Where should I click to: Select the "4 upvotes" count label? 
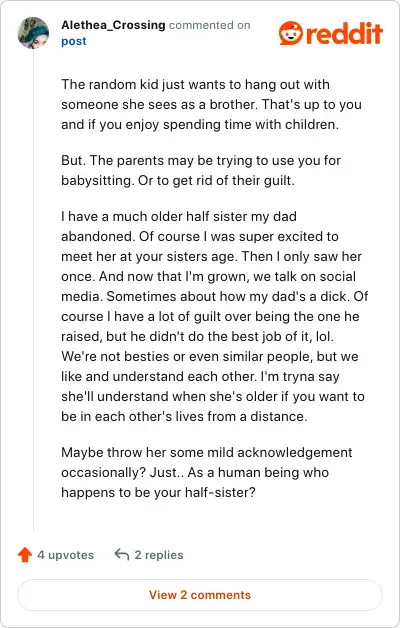coord(66,555)
